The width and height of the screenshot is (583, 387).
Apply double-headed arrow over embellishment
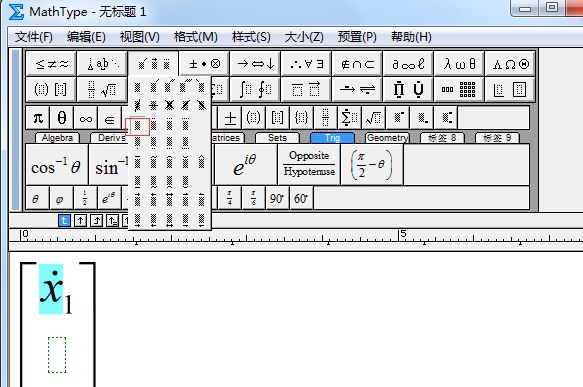click(x=170, y=200)
